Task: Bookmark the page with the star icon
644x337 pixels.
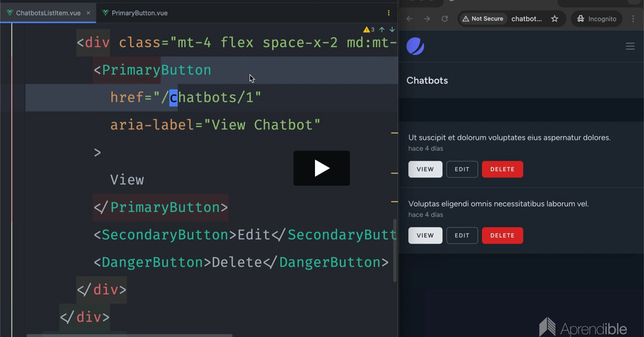Action: pos(555,19)
